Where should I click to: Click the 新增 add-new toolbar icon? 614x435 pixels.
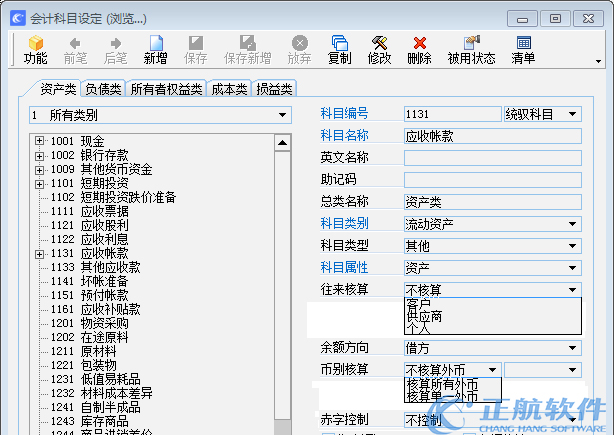coord(155,49)
